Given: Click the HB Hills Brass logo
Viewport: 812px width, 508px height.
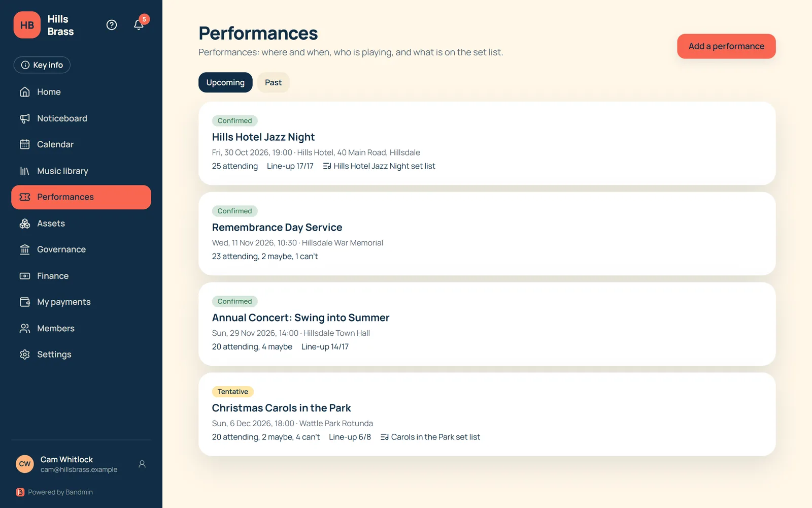Looking at the screenshot, I should tap(27, 25).
